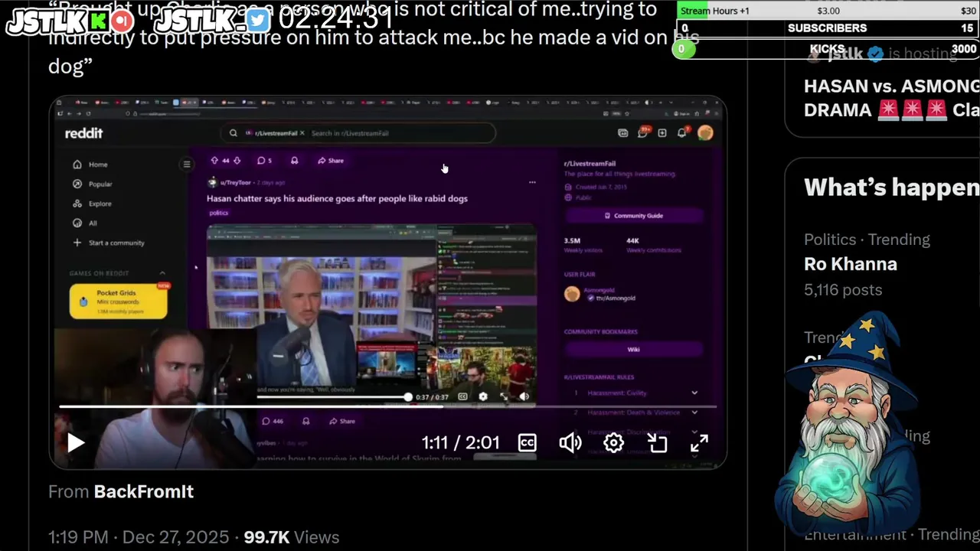Click the SUBSCRIBERS goal bar
Screen dimensions: 980x551
click(828, 28)
